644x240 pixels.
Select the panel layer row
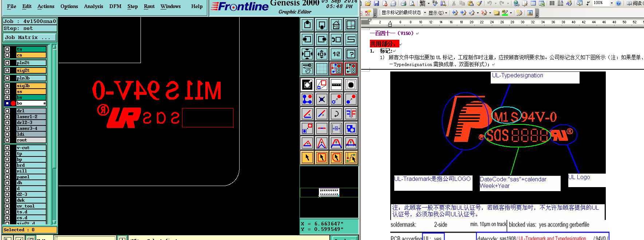pyautogui.click(x=31, y=177)
